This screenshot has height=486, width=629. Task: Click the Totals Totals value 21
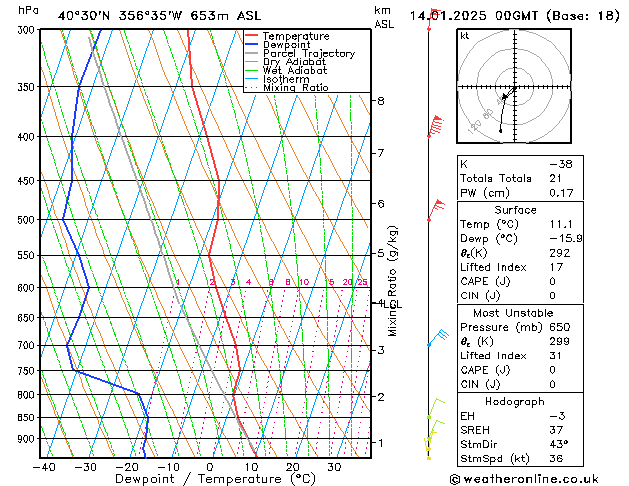coord(556,178)
